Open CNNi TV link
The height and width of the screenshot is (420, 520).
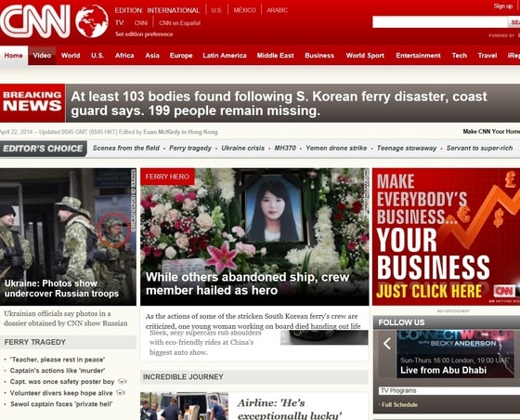141,23
